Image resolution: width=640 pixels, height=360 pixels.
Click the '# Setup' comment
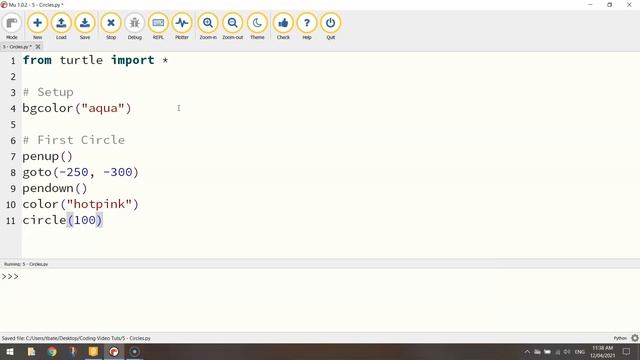48,92
